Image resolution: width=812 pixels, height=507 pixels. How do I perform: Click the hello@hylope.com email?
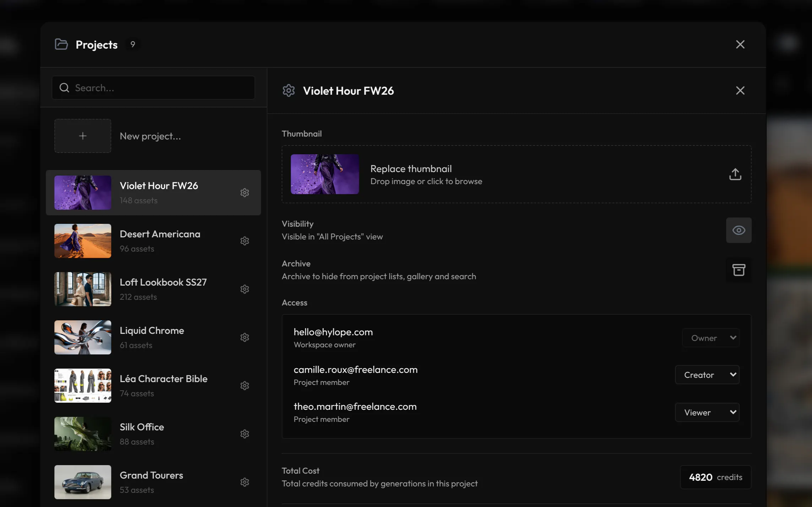click(x=333, y=332)
